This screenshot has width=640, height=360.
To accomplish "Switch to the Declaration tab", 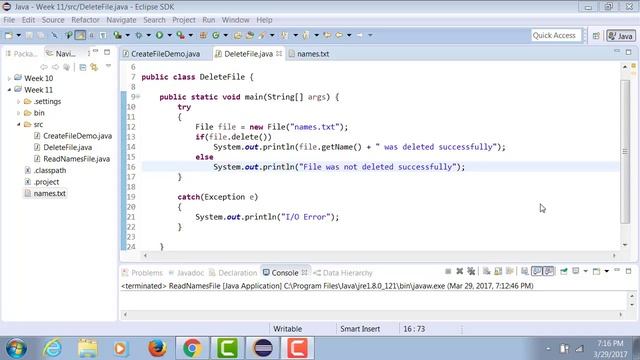I will click(233, 273).
